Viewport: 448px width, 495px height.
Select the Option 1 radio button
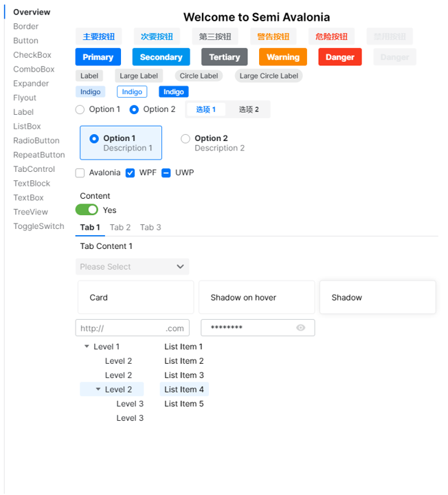80,109
